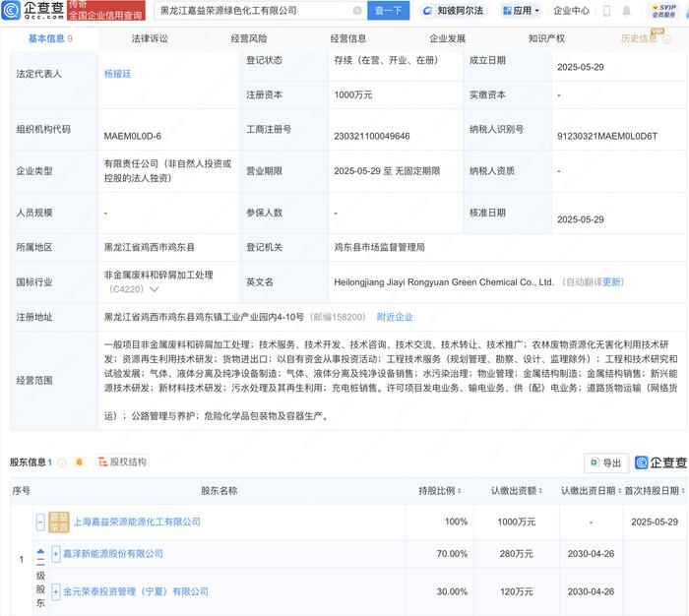
Task: Expand 嘉泽新能源股份有限公司 shareholder row
Action: 55,554
